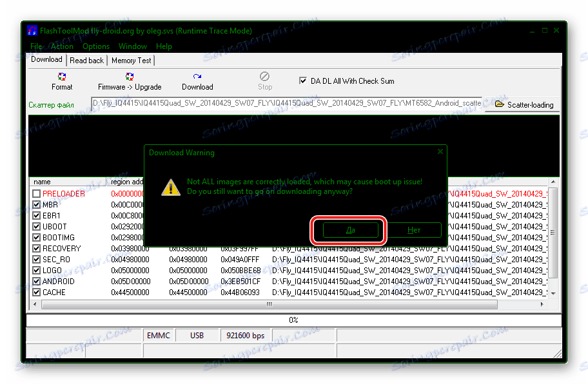Click the partition list's left scroll arrow
This screenshot has height=384, width=588.
point(35,304)
